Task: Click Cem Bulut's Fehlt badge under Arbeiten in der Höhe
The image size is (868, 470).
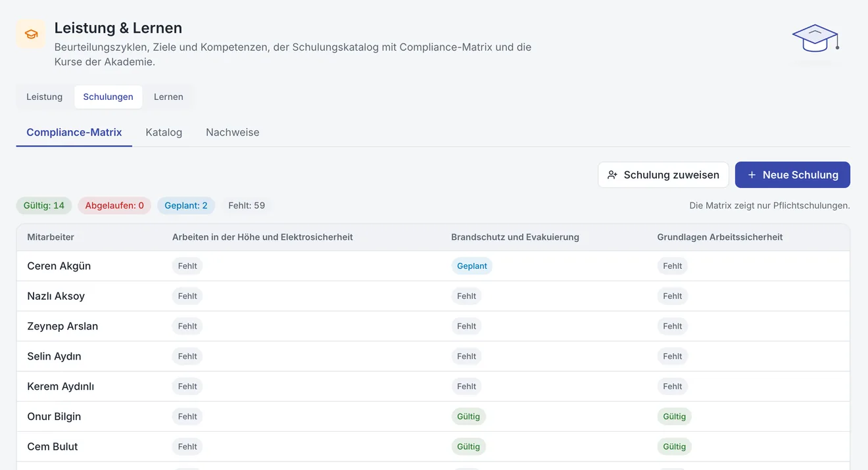Action: click(187, 447)
